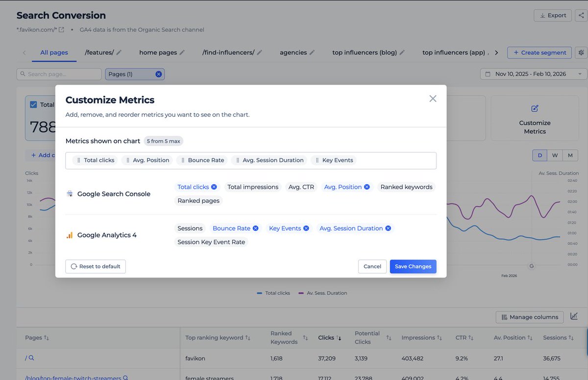Open segment settings via the gear icon
The image size is (588, 380).
coord(581,52)
